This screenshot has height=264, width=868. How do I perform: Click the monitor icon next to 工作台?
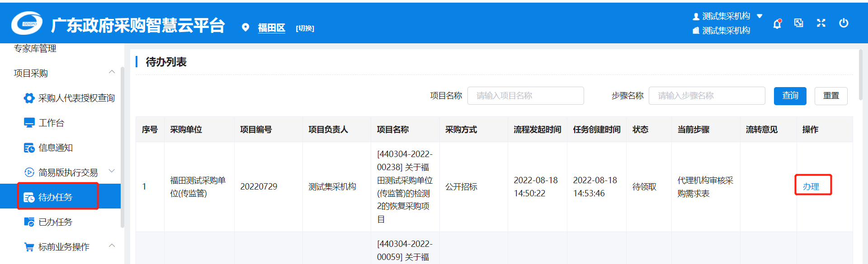click(x=29, y=123)
